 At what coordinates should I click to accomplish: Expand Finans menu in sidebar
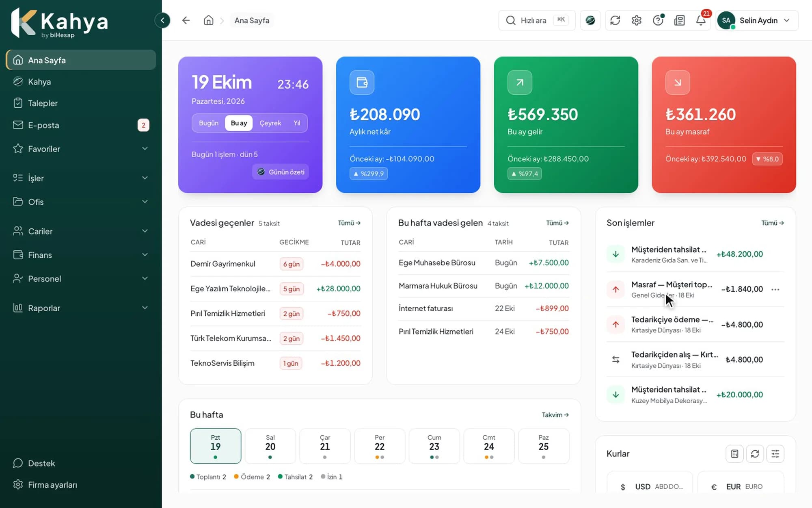point(81,255)
